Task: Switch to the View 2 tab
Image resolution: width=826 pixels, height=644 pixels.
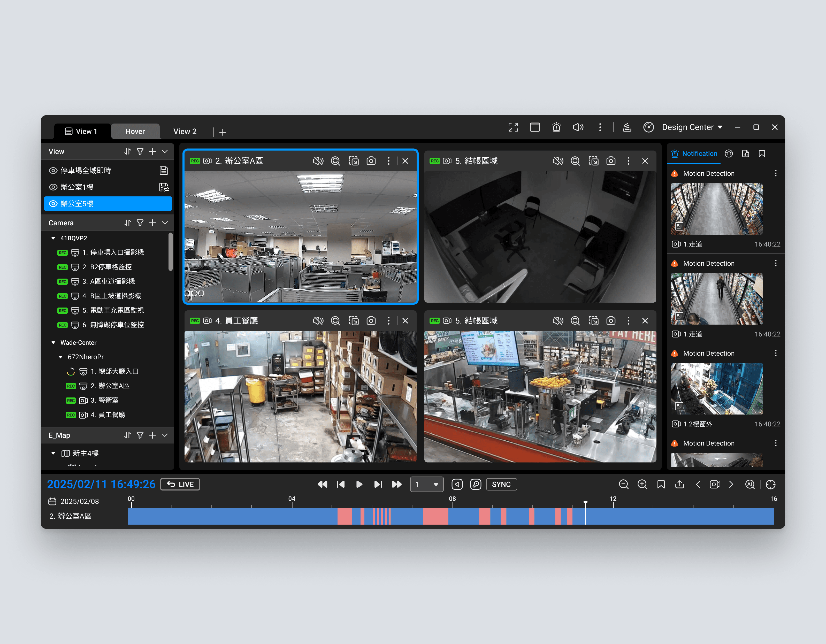Action: pos(185,132)
